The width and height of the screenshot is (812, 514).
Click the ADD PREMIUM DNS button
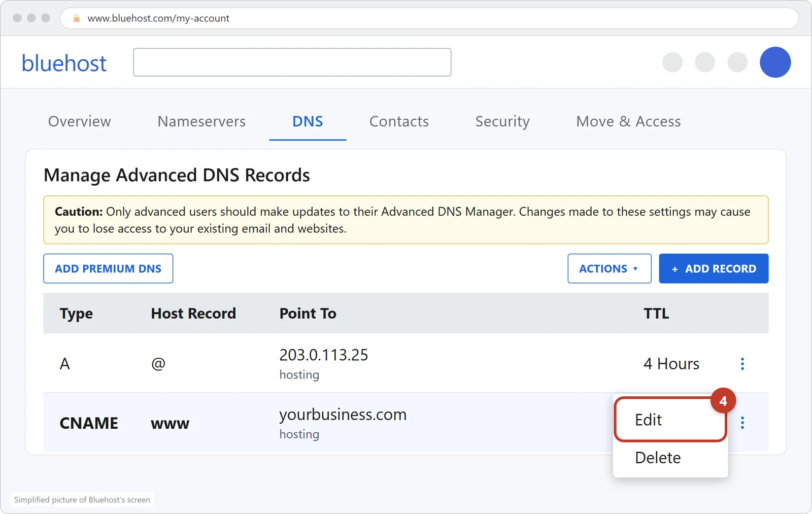108,268
